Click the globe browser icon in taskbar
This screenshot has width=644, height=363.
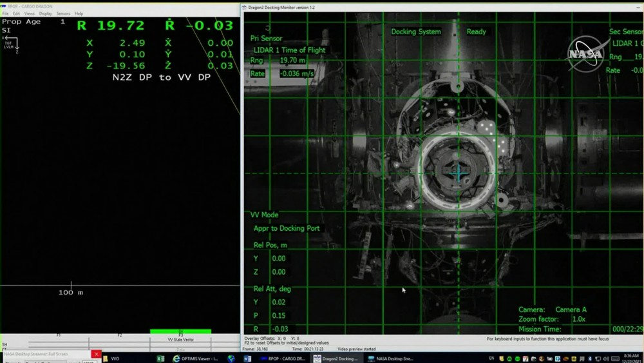pos(231,358)
